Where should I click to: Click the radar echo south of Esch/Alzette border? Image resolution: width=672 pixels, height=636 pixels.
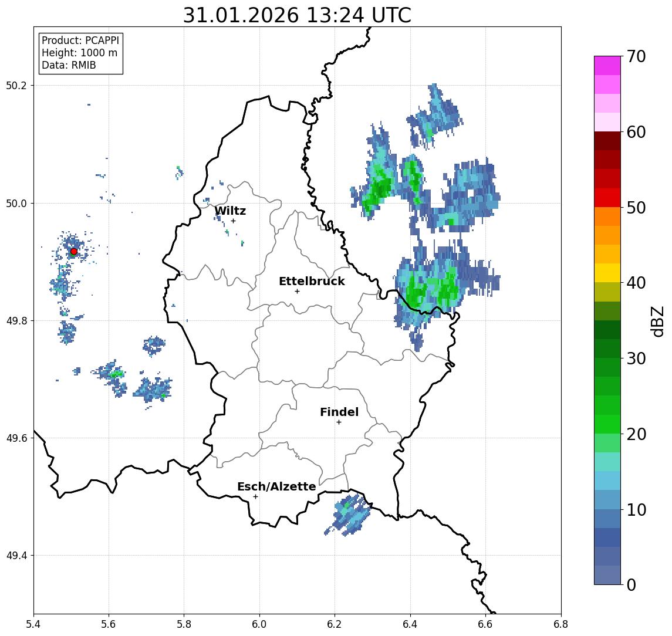pyautogui.click(x=348, y=515)
